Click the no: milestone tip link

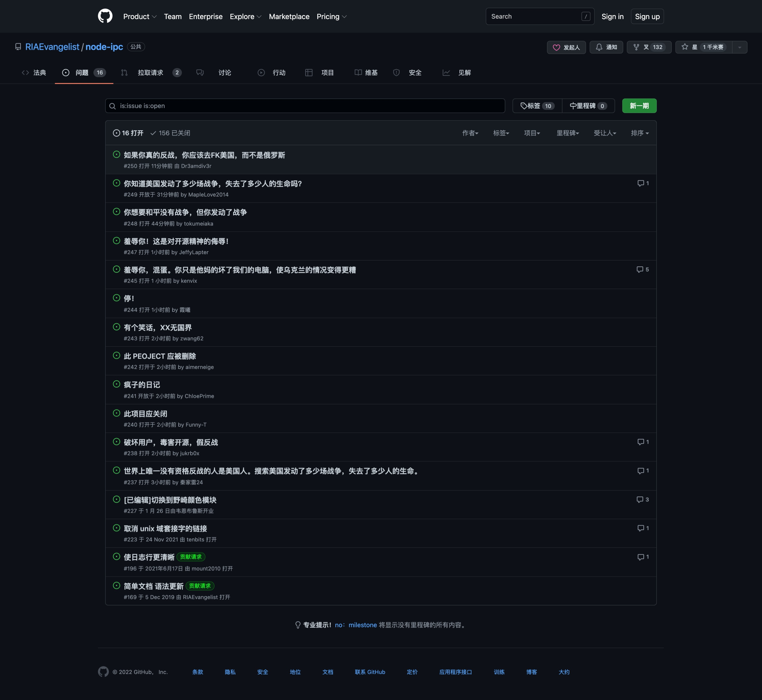coord(356,625)
